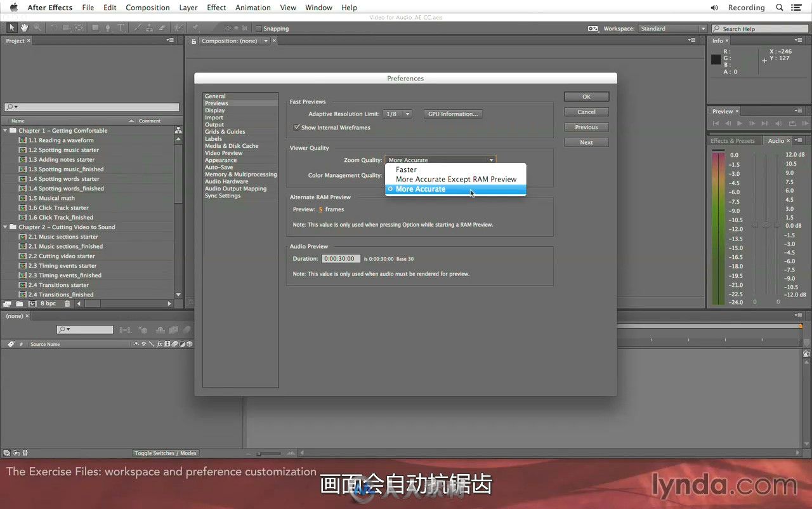Toggle Draft 3D in timeline

[142, 330]
